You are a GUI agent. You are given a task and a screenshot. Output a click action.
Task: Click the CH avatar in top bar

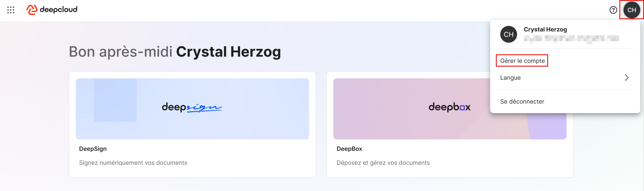631,10
